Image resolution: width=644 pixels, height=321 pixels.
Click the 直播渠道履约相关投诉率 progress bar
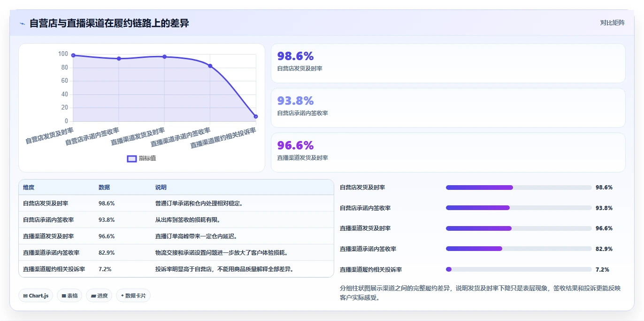coord(519,269)
